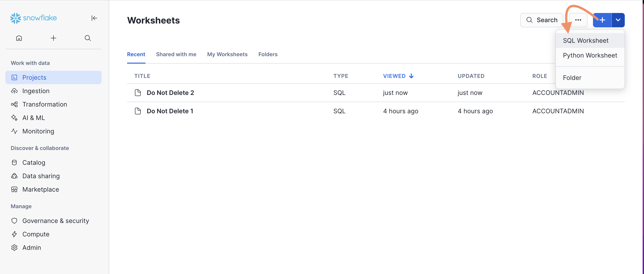
Task: Open the Marketplace page
Action: pyautogui.click(x=41, y=190)
